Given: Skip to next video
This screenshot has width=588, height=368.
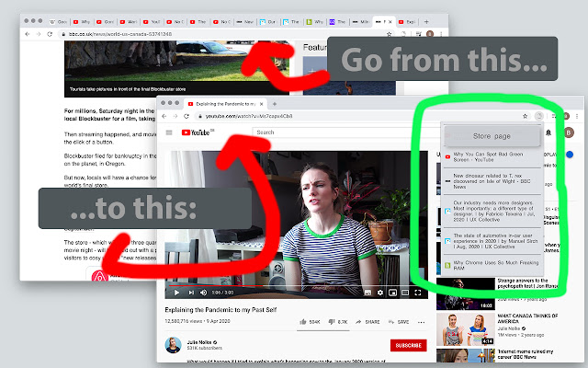Looking at the screenshot, I should click(191, 293).
